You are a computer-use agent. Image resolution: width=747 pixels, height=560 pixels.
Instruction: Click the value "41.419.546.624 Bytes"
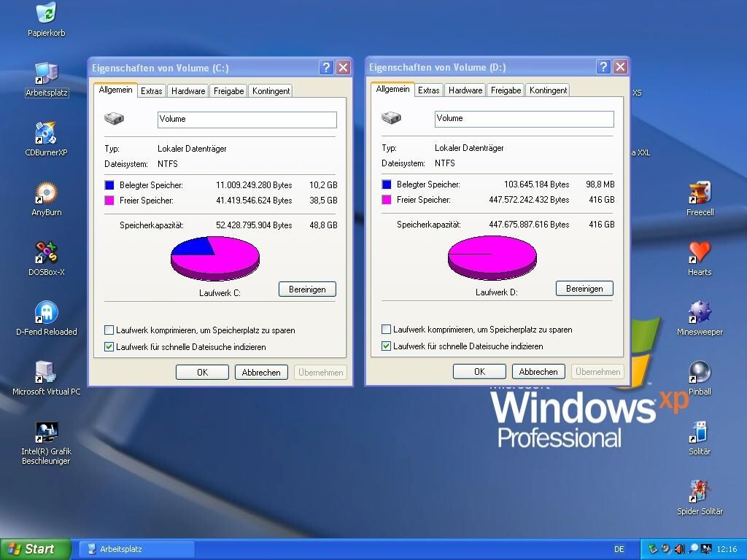click(254, 201)
